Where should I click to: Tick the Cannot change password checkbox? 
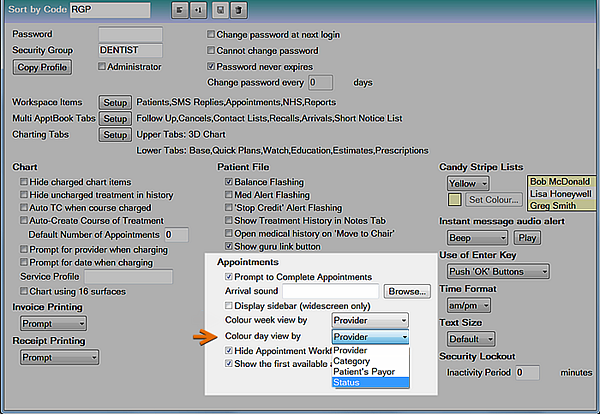tap(211, 50)
